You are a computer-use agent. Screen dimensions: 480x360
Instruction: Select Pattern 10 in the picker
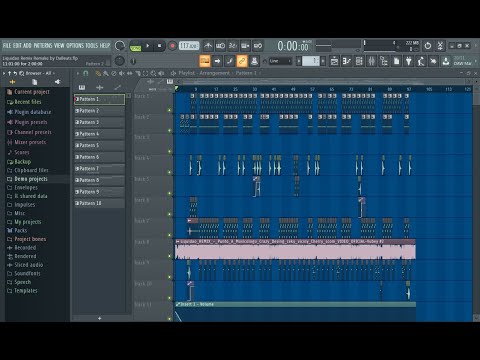tap(99, 203)
